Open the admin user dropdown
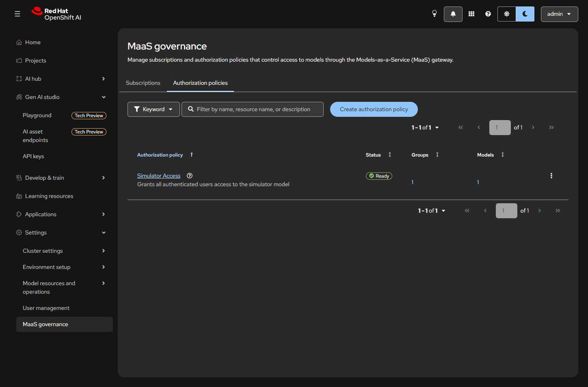This screenshot has height=387, width=588. [559, 14]
